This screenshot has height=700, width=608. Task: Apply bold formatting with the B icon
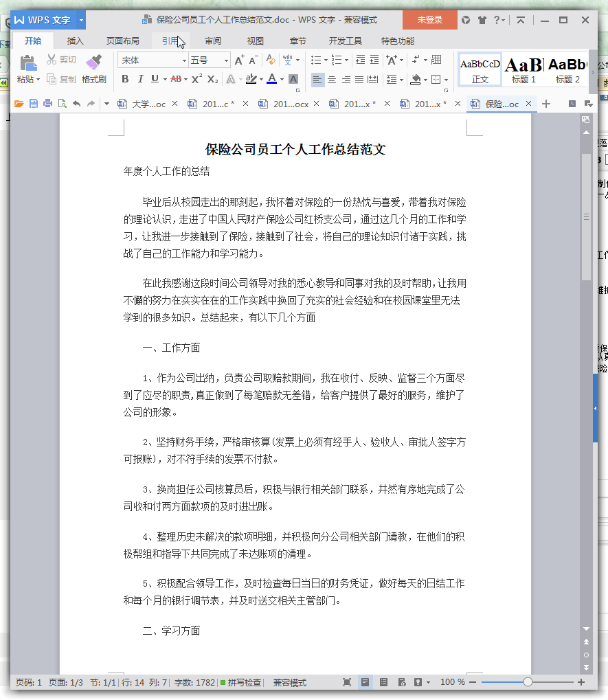[125, 79]
